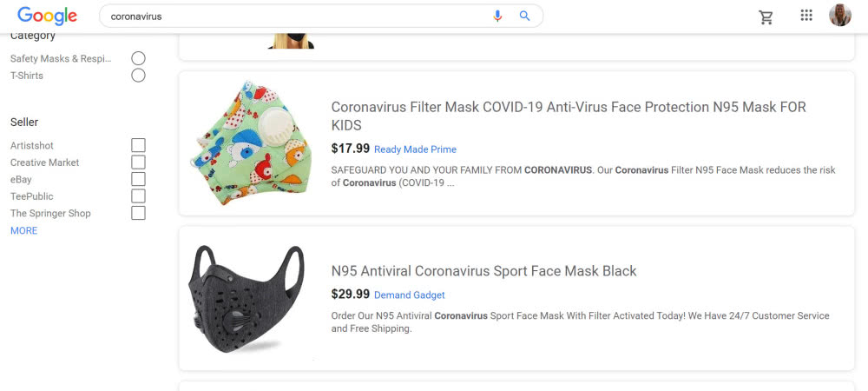
Task: Enable the TeePublic seller filter
Action: pos(138,196)
